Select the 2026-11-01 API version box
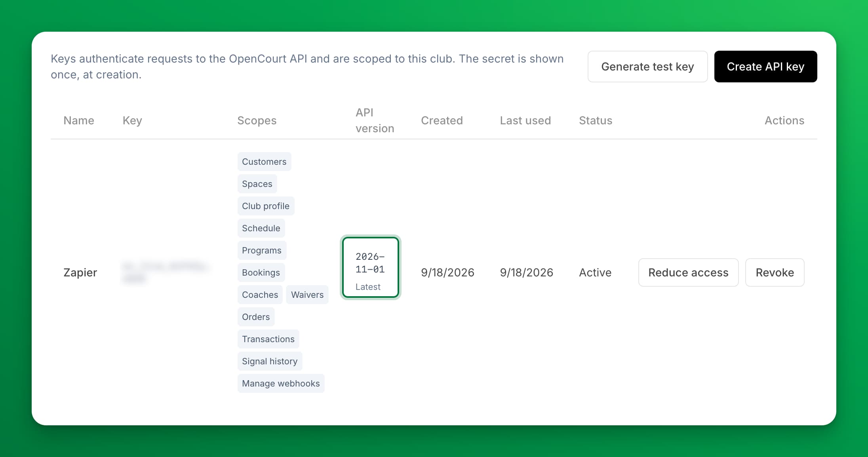 coord(371,267)
